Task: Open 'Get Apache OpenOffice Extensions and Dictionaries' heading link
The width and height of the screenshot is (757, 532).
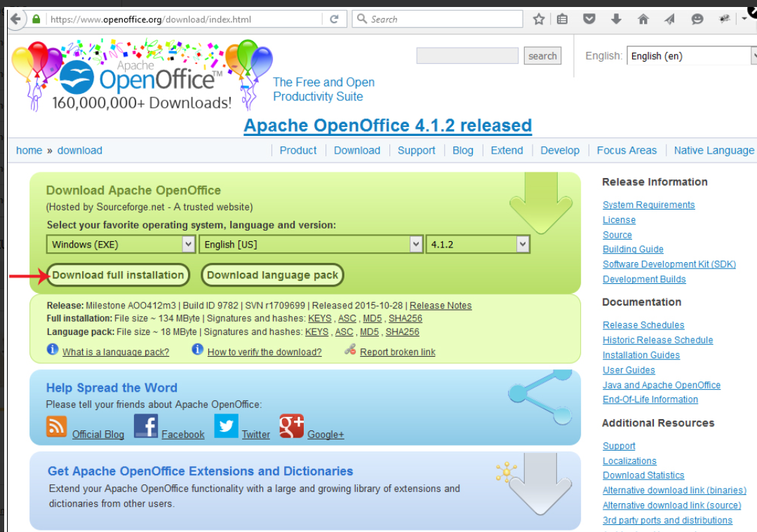Action: [x=201, y=471]
